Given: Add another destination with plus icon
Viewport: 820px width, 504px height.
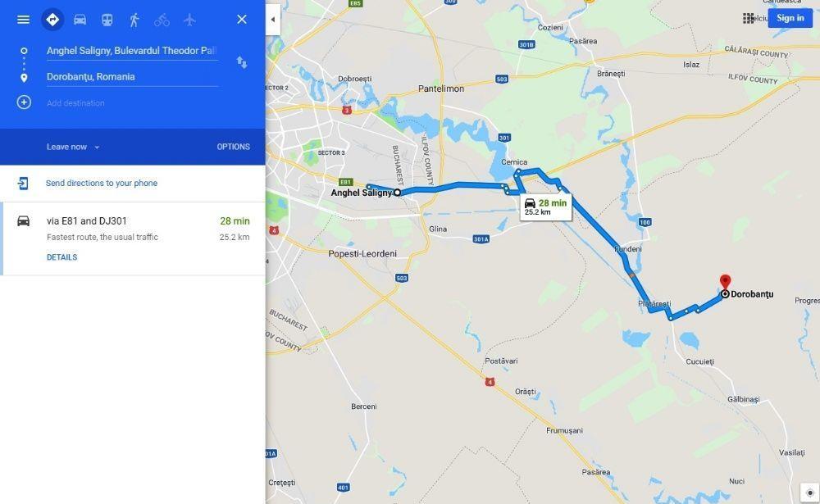Looking at the screenshot, I should point(24,102).
